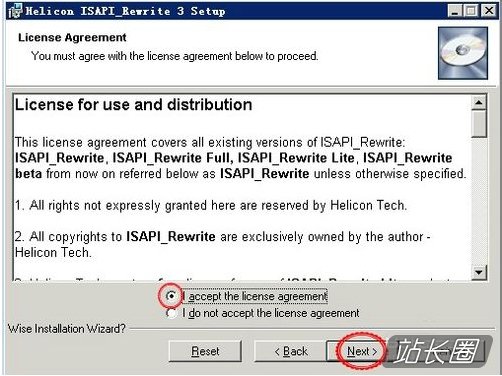Click 'You must agree with the license agreement' text
The image size is (502, 376).
coord(174,56)
